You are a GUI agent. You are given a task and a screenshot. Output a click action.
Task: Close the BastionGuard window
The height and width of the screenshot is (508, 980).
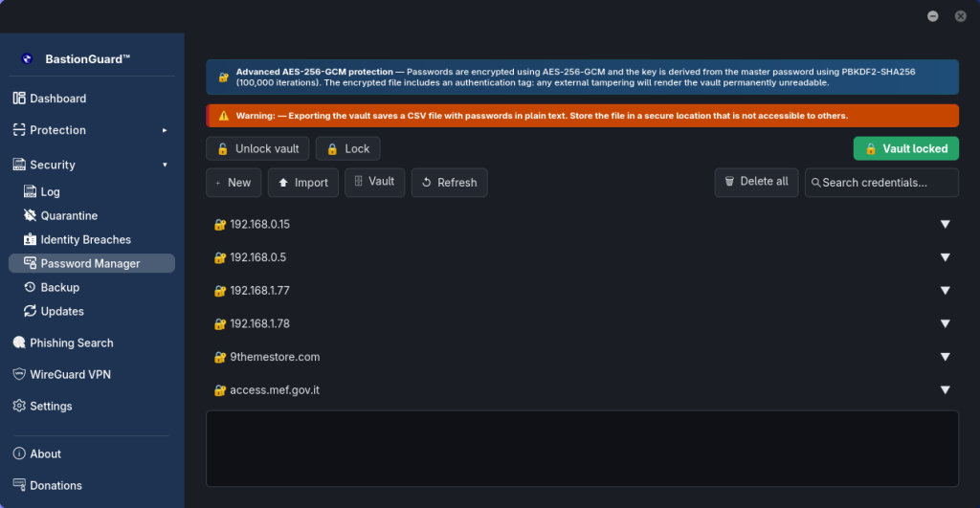[961, 16]
